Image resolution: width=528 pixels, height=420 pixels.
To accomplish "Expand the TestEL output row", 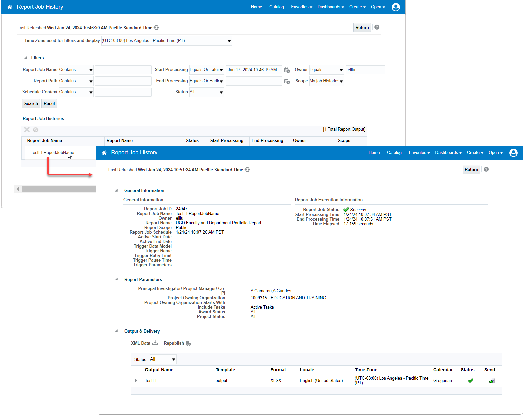I will pyautogui.click(x=136, y=380).
